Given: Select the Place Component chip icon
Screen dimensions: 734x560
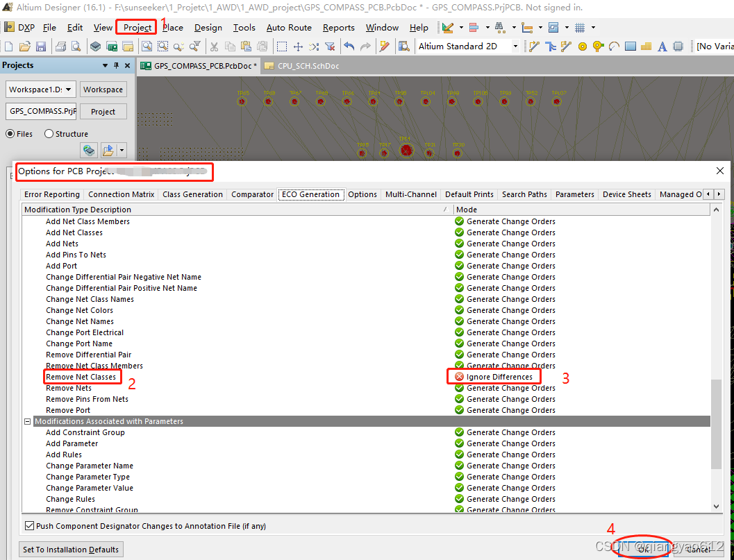Looking at the screenshot, I should [x=678, y=46].
